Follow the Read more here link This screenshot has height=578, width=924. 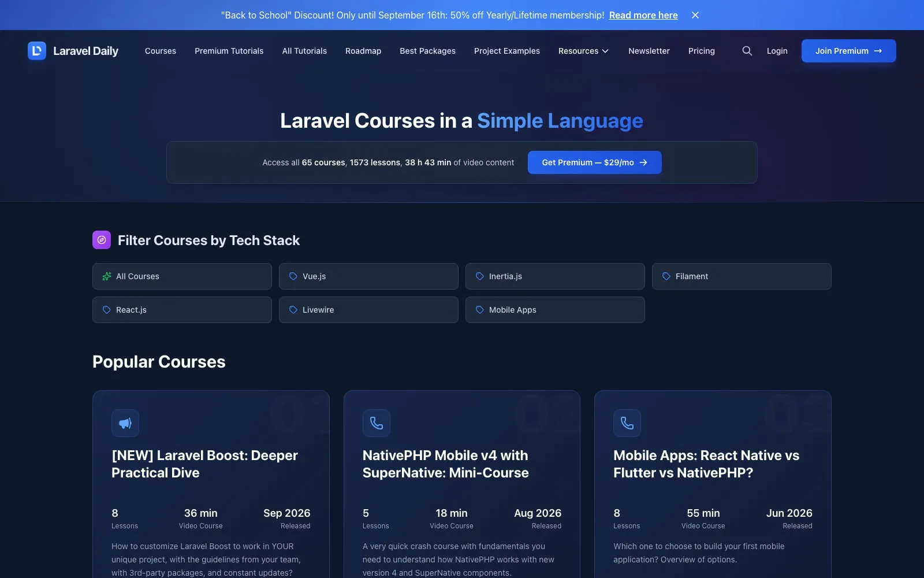click(643, 15)
